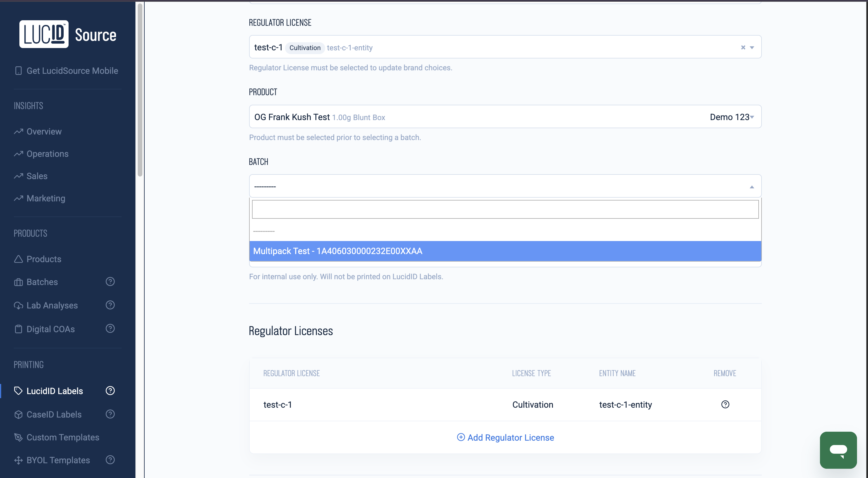Open help icon next to LucidID Labels
868x478 pixels.
click(110, 391)
